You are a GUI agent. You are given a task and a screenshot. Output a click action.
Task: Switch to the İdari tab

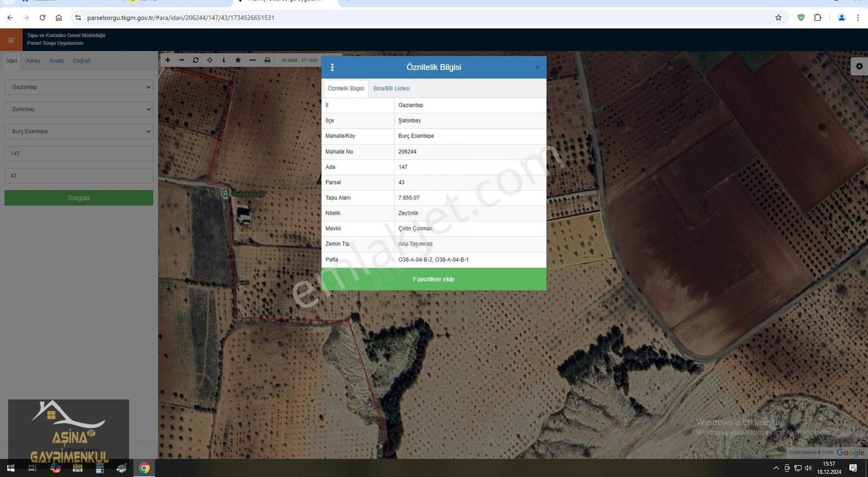tap(11, 61)
